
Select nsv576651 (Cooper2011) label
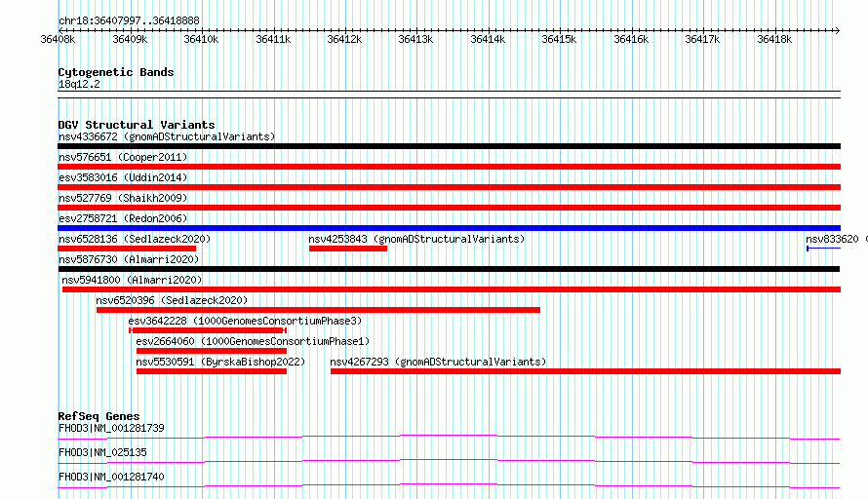point(123,157)
